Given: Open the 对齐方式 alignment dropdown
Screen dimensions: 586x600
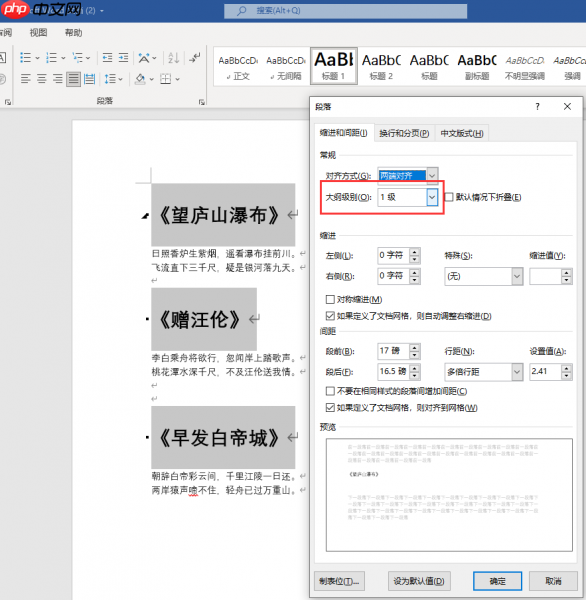Looking at the screenshot, I should tap(432, 176).
